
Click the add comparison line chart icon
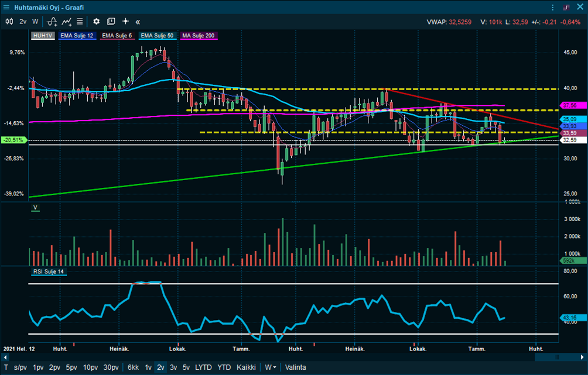pyautogui.click(x=67, y=21)
